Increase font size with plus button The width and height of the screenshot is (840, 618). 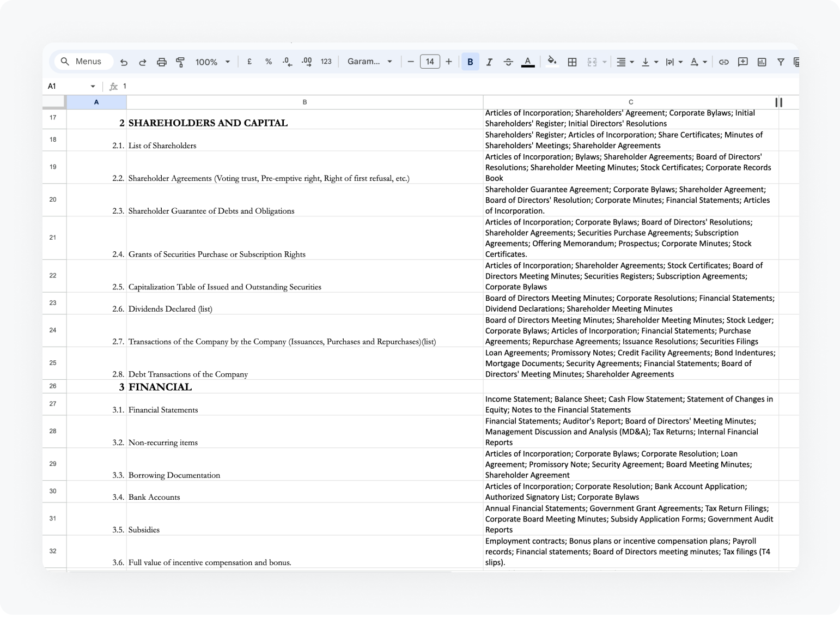coord(448,62)
